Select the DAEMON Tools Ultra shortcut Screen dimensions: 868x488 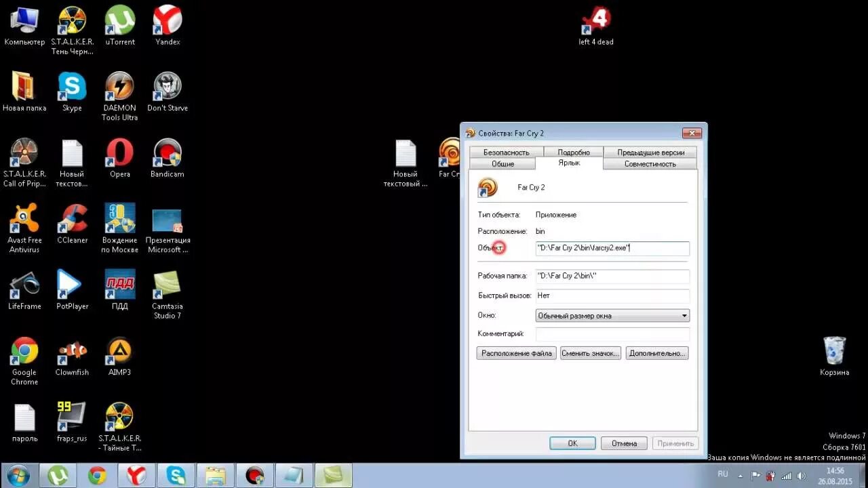(x=120, y=97)
